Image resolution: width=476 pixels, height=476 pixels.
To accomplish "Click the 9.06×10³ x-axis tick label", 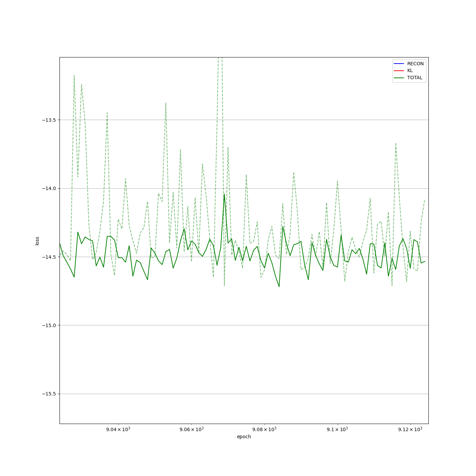I will coord(191,429).
